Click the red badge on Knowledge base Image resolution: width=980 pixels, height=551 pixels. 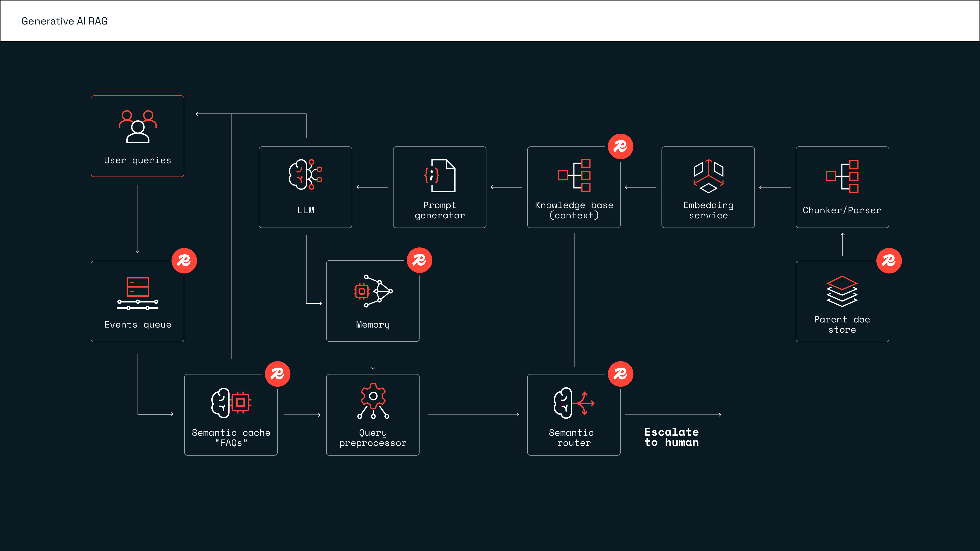pos(620,146)
